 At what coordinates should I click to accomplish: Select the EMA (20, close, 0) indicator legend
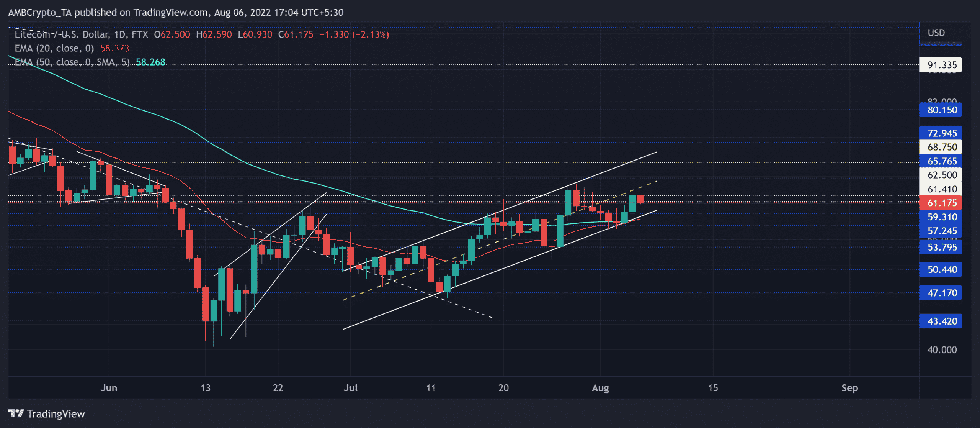point(54,48)
